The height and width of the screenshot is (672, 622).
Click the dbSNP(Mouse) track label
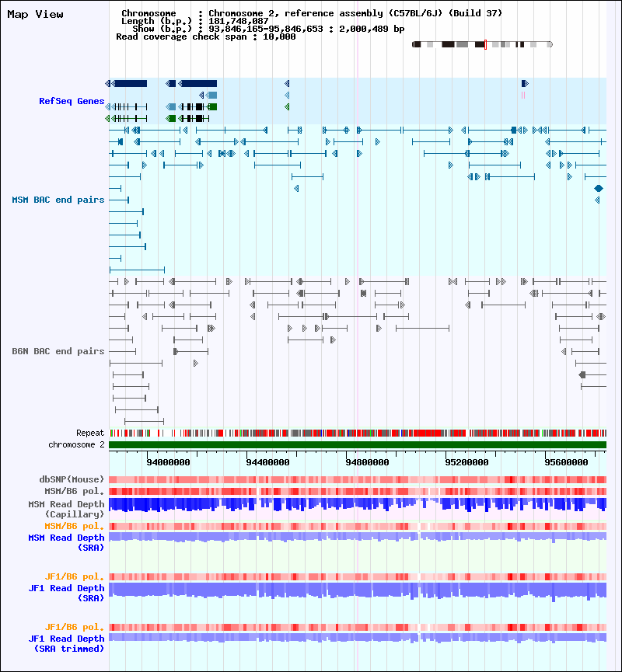pos(72,479)
